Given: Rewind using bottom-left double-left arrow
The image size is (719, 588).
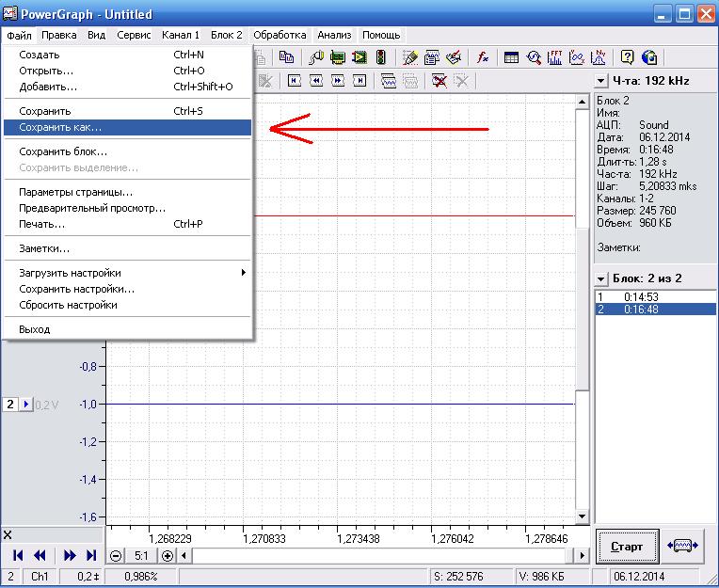Looking at the screenshot, I should [x=40, y=555].
